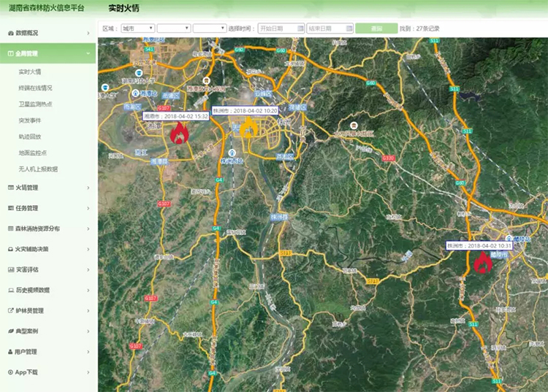The height and width of the screenshot is (392, 548).
Task: Expand the 火情管理 menu section
Action: coord(48,188)
